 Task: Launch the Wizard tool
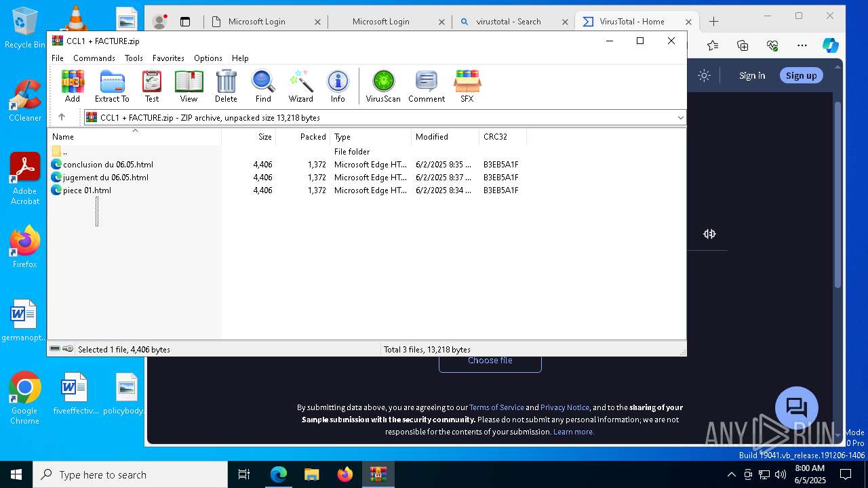click(300, 86)
